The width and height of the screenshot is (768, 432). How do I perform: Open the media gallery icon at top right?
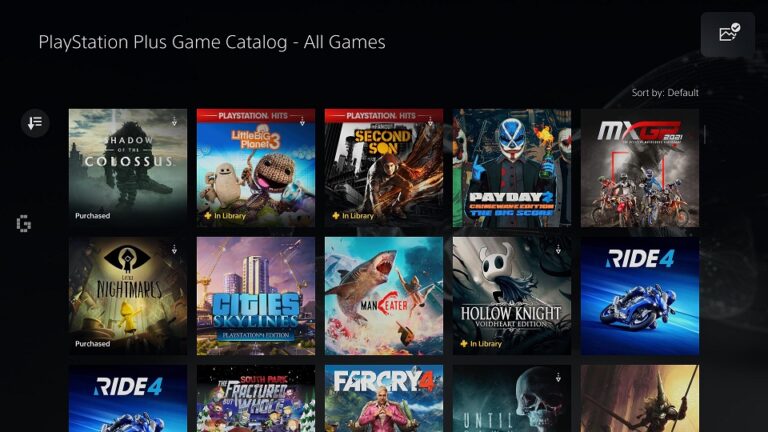tap(728, 34)
